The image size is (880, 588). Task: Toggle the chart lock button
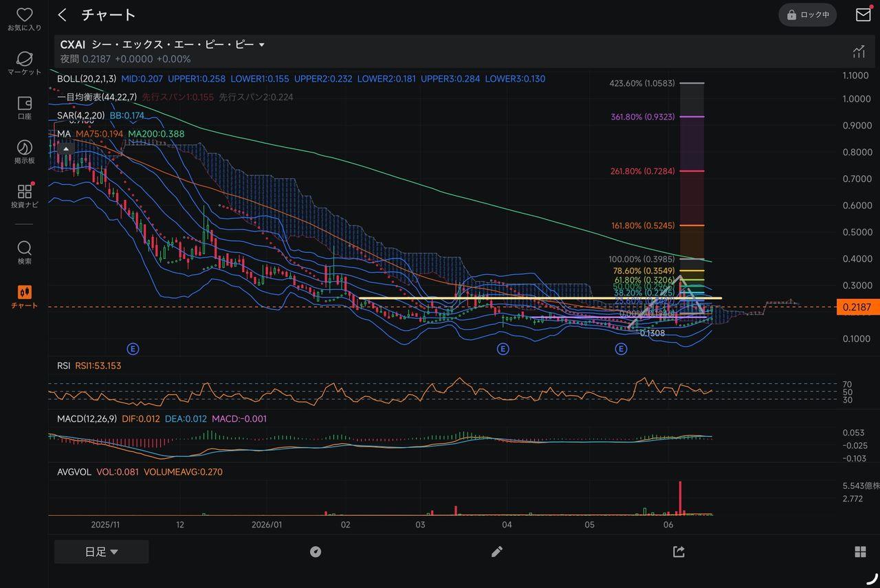(x=808, y=14)
